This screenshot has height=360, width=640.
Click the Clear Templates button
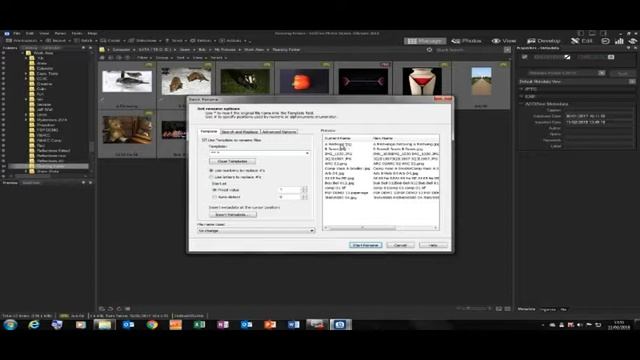[232, 161]
